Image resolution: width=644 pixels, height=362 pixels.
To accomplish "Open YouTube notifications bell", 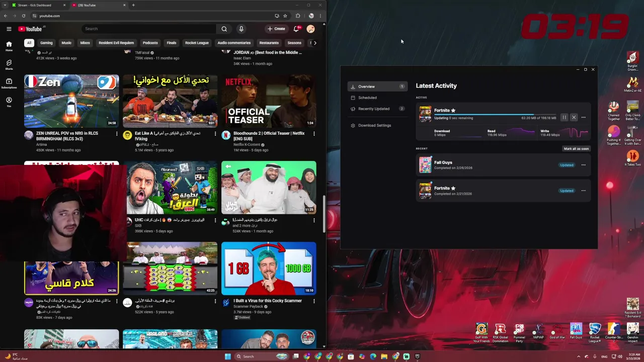I will coord(296,29).
